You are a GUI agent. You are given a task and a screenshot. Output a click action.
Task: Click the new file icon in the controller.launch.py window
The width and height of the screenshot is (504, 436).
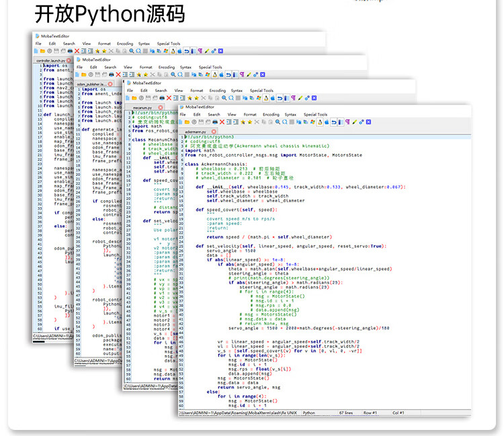point(38,51)
